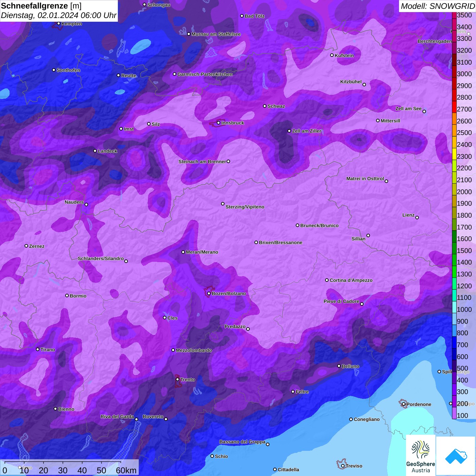Click the 60km scale bar label

(x=126, y=470)
